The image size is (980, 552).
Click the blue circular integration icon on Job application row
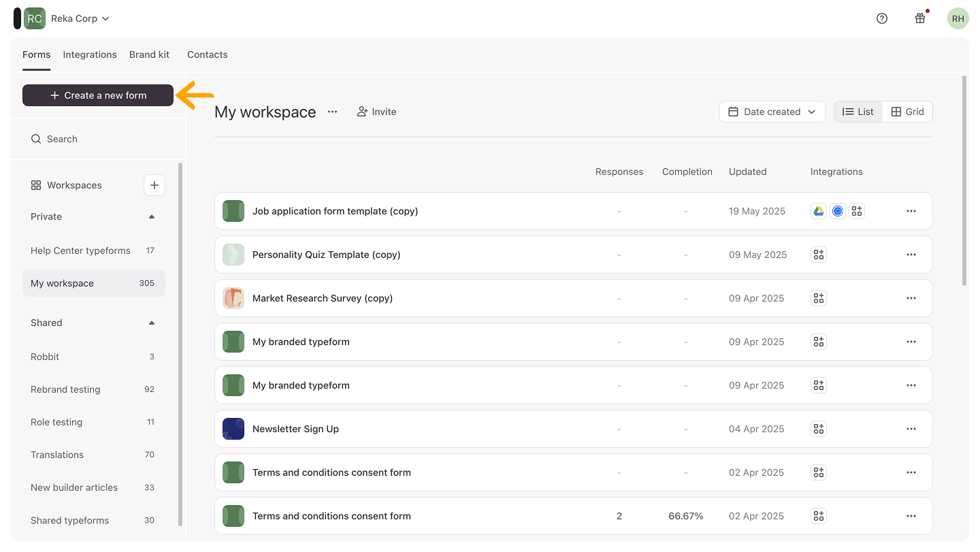click(x=838, y=211)
